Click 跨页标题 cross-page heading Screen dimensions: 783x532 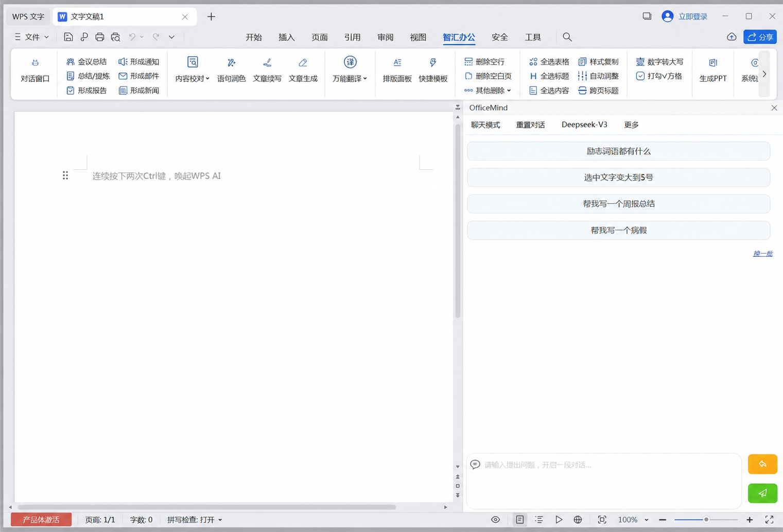(x=598, y=91)
